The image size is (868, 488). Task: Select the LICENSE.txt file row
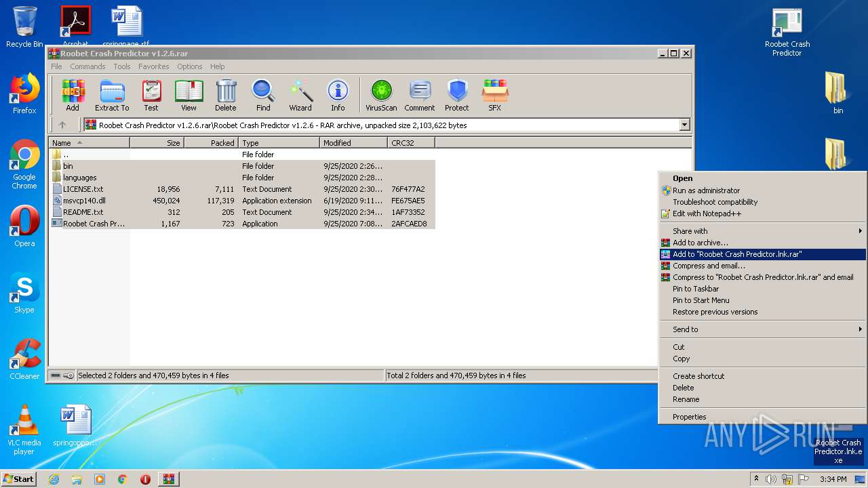[x=242, y=189]
